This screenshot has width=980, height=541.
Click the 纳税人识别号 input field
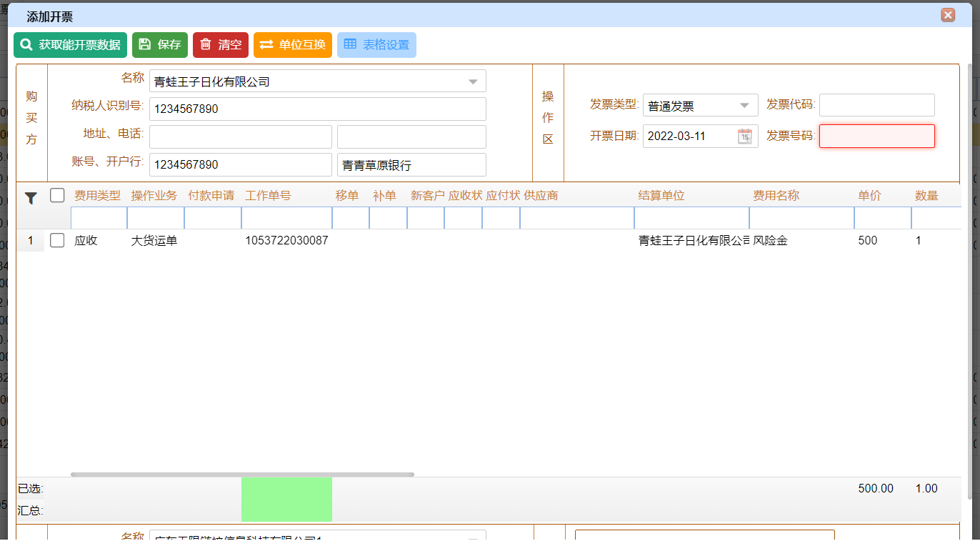tap(317, 109)
